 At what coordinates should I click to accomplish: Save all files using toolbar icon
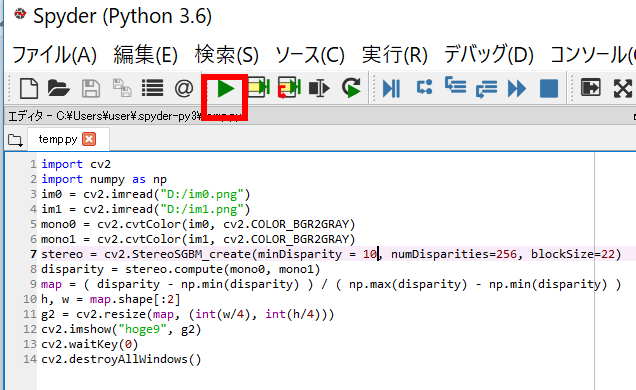[122, 88]
